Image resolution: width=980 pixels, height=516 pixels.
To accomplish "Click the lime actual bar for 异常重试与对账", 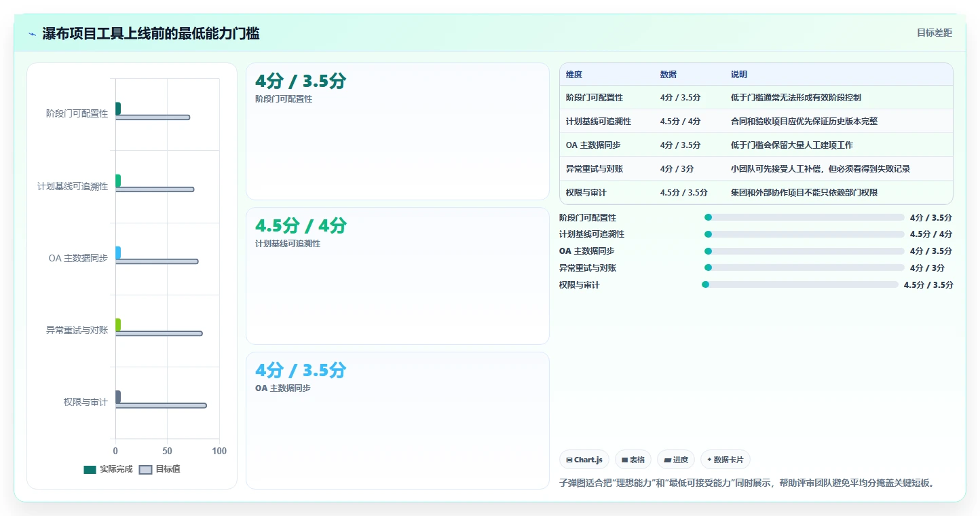I will tap(118, 325).
